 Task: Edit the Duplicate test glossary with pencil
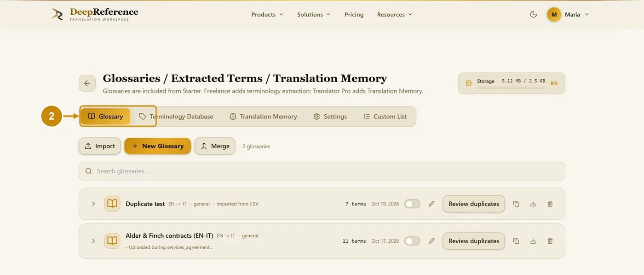tap(431, 204)
